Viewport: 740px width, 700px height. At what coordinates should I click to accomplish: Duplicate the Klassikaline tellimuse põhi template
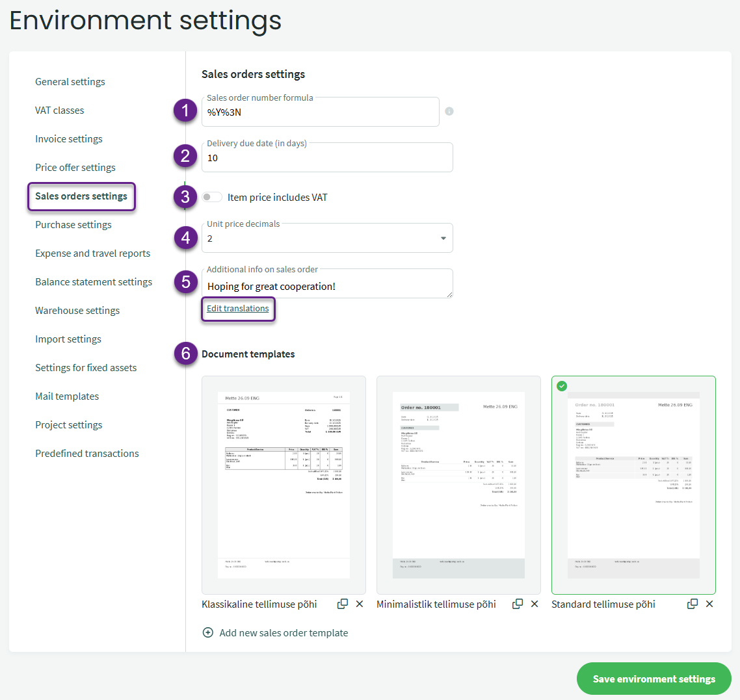[x=343, y=604]
